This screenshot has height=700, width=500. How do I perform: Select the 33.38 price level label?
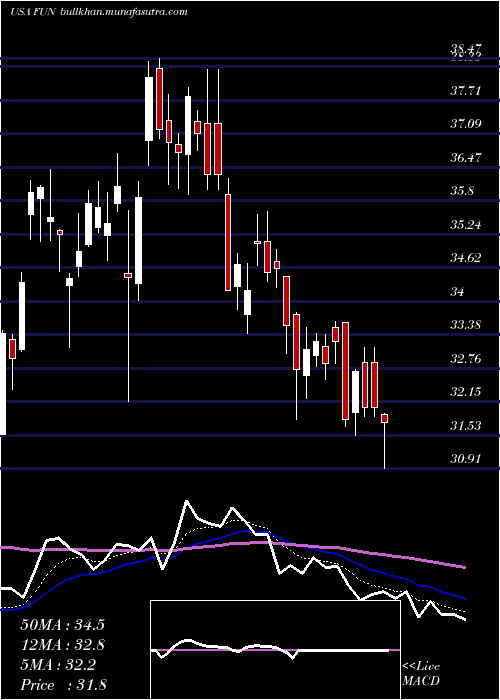(466, 325)
